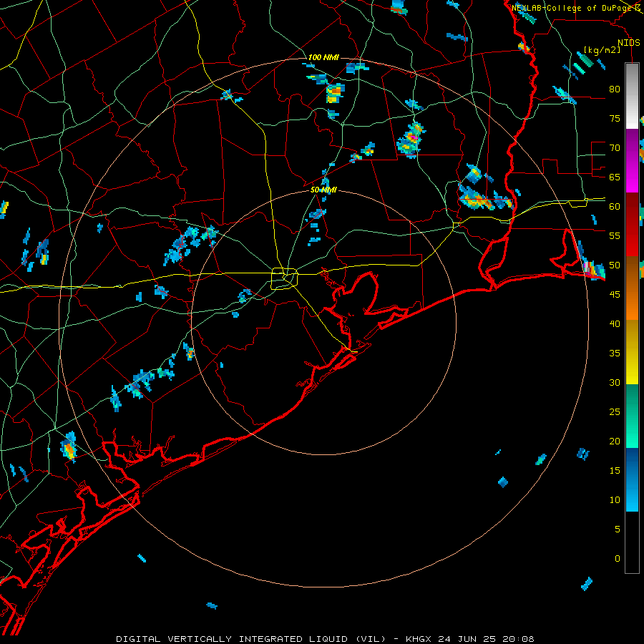Click the scale value 50
This screenshot has height=644, width=644.
[615, 265]
